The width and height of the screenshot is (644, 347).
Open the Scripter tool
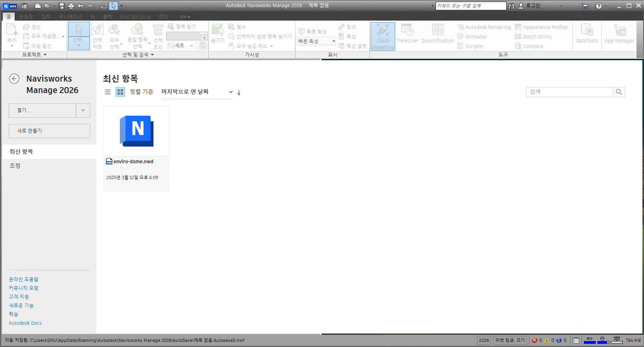point(470,46)
